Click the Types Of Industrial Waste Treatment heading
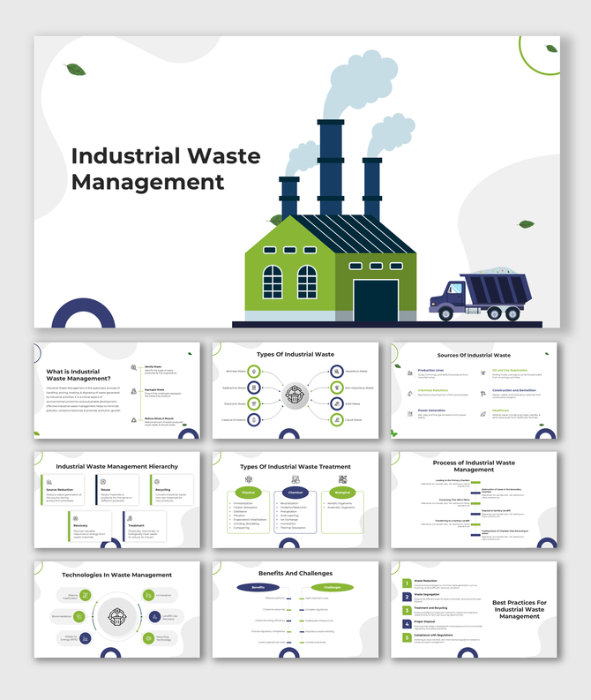Image resolution: width=591 pixels, height=700 pixels. tap(295, 466)
